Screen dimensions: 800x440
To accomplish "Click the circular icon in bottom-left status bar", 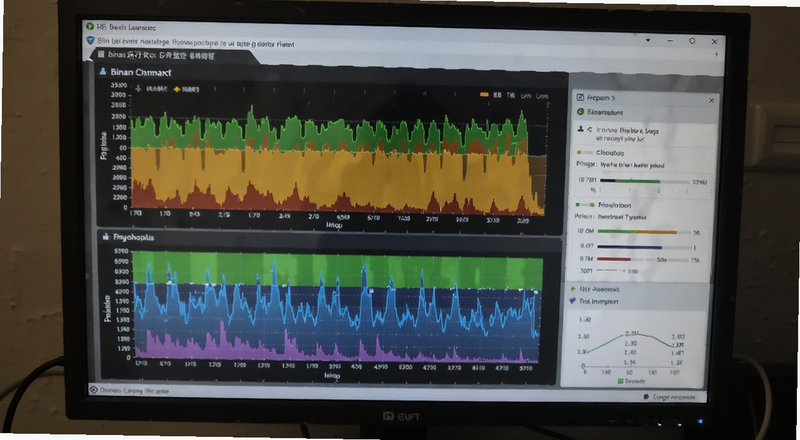I will coord(93,390).
